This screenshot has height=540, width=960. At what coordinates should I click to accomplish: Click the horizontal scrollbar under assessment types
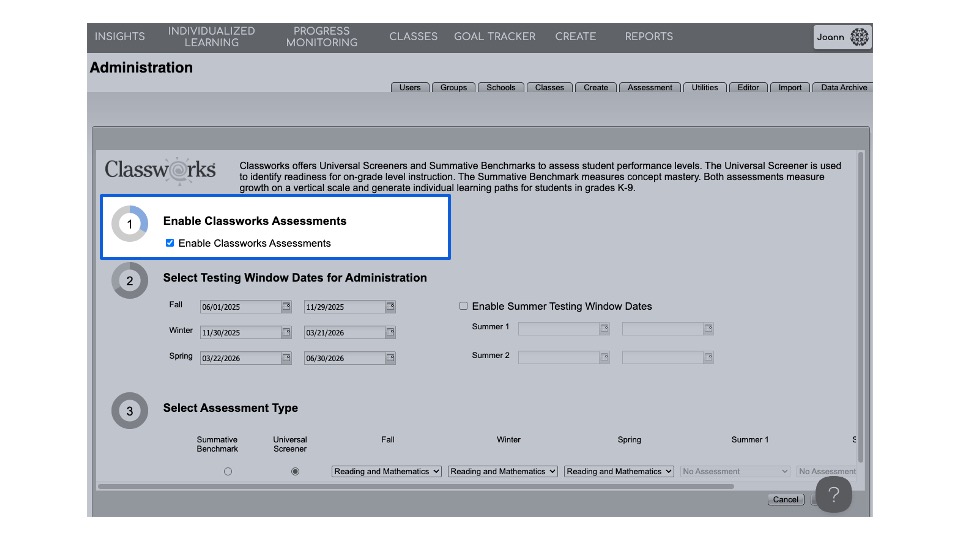coord(416,487)
